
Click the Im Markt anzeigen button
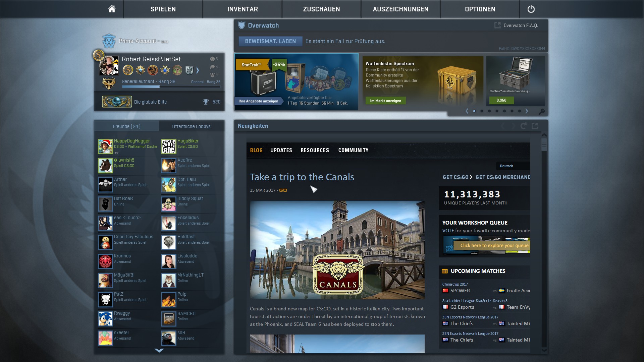(385, 101)
